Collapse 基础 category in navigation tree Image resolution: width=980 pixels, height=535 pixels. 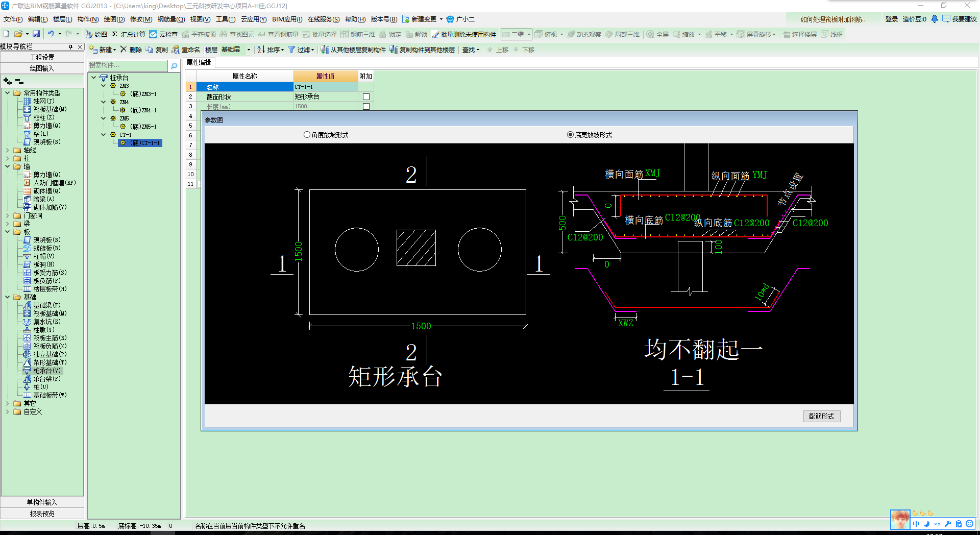7,297
